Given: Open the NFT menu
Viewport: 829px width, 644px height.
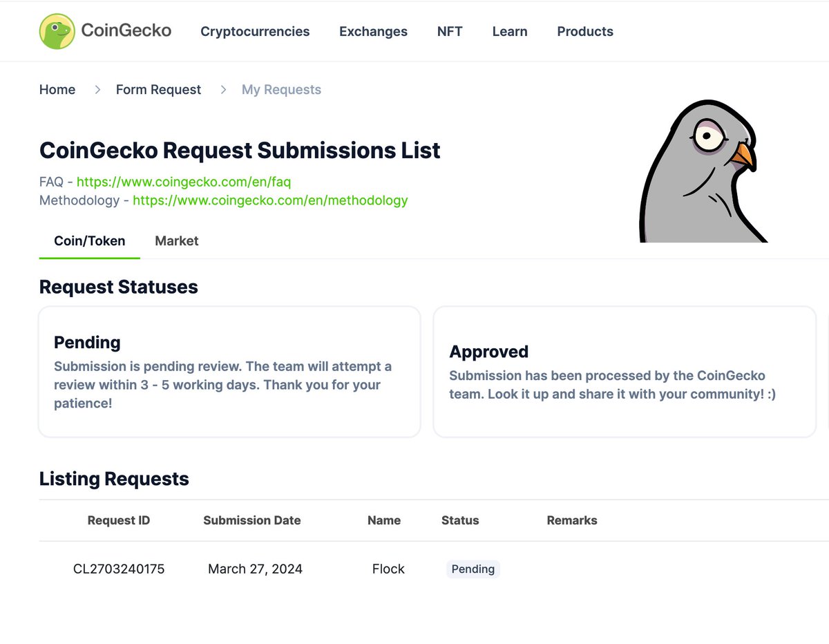Looking at the screenshot, I should coord(450,31).
